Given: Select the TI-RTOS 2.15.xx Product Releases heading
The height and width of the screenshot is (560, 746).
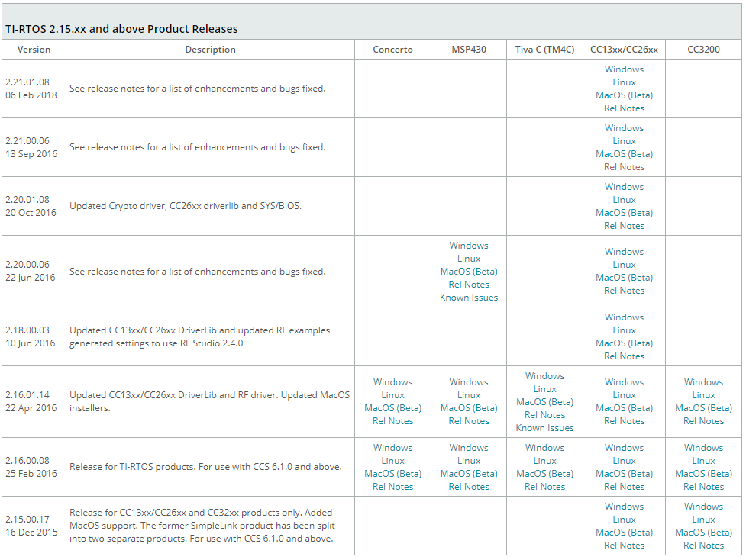Looking at the screenshot, I should [x=121, y=29].
